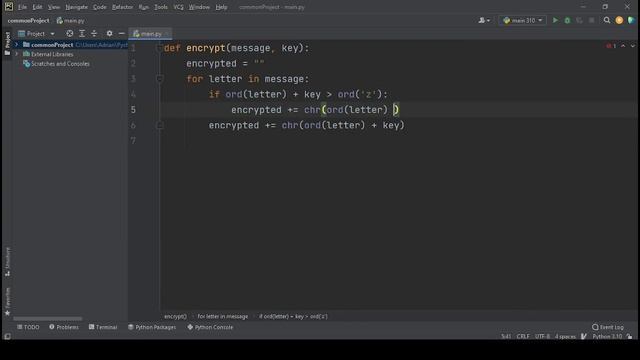Open Project panel gear options
The width and height of the screenshot is (640, 360).
click(x=109, y=33)
